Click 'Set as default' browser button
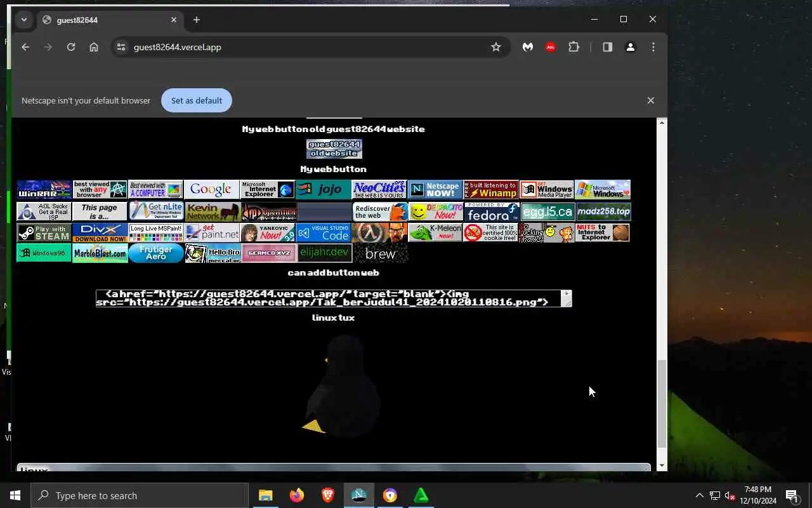812x508 pixels. coord(197,100)
